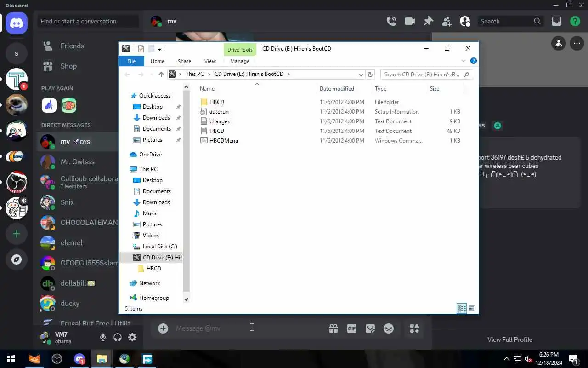Open Windows Start menu
588x368 pixels.
(x=11, y=359)
